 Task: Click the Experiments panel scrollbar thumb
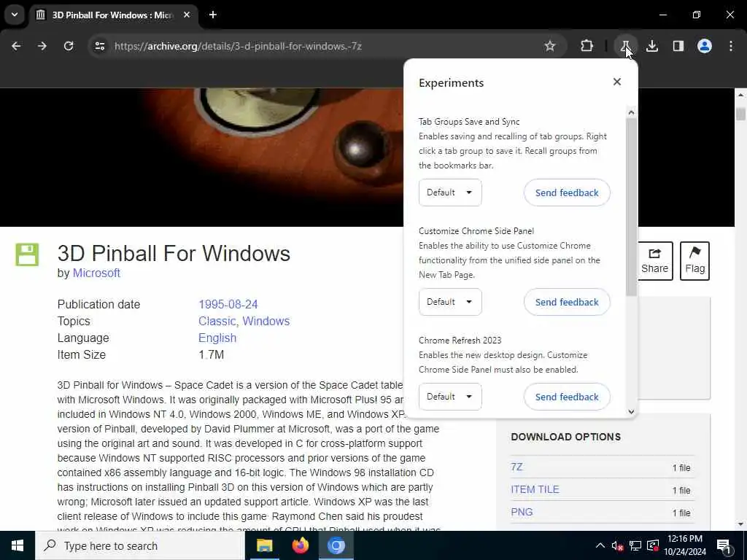click(x=631, y=207)
